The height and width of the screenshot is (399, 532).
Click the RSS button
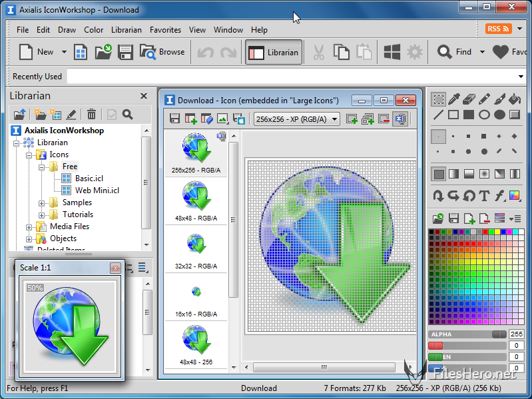tap(499, 29)
